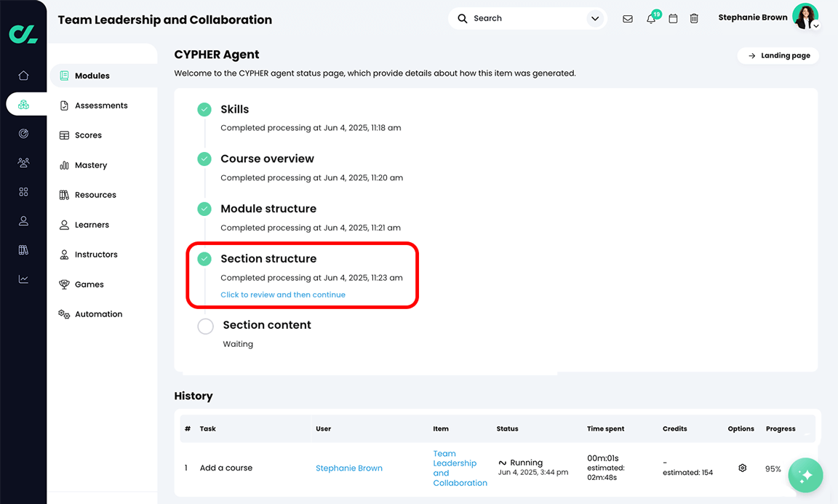Go to the Automation menu item

pos(98,314)
